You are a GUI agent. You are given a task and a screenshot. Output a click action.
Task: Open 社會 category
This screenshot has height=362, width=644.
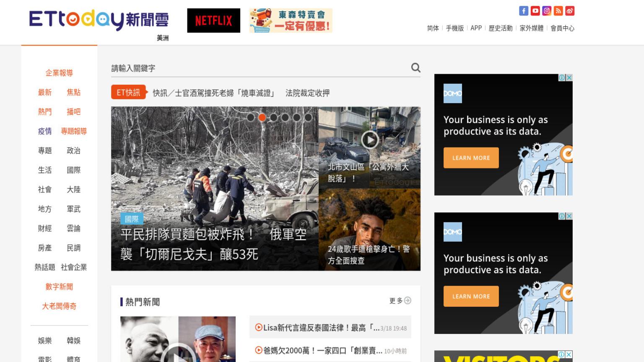coord(45,189)
